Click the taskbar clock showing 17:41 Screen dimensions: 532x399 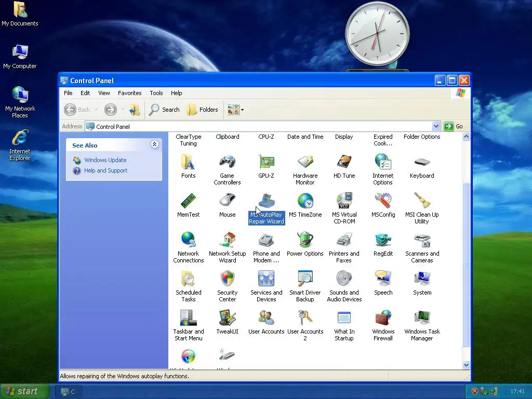517,391
